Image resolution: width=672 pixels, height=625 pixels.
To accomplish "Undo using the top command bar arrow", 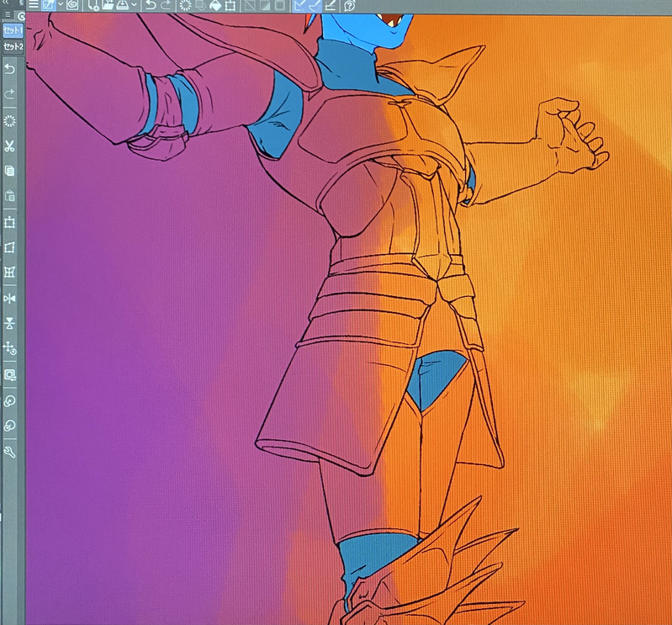I will [x=151, y=5].
